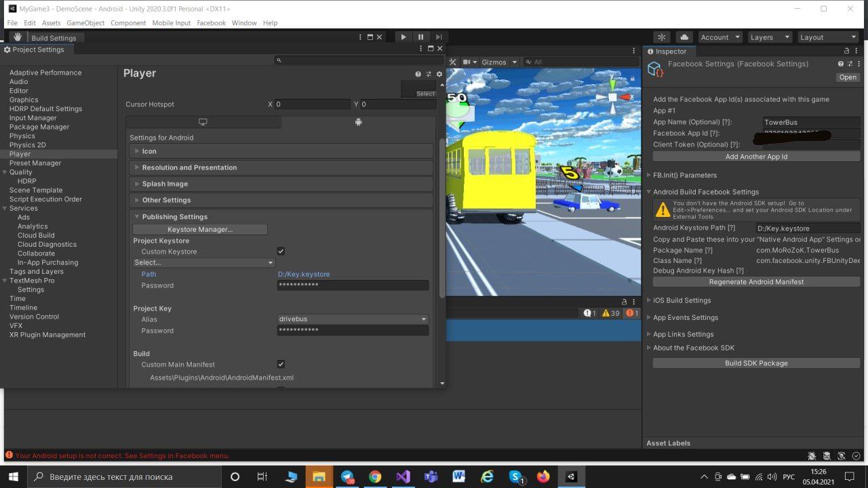Toggle the Custom Main Manifest checkbox
Screen dimensions: 868x488
pos(281,365)
